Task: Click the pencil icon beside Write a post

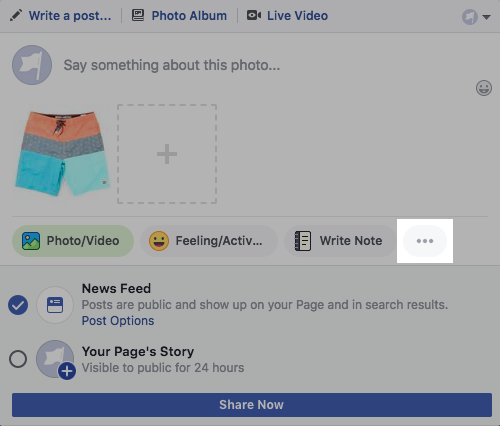Action: pos(16,15)
